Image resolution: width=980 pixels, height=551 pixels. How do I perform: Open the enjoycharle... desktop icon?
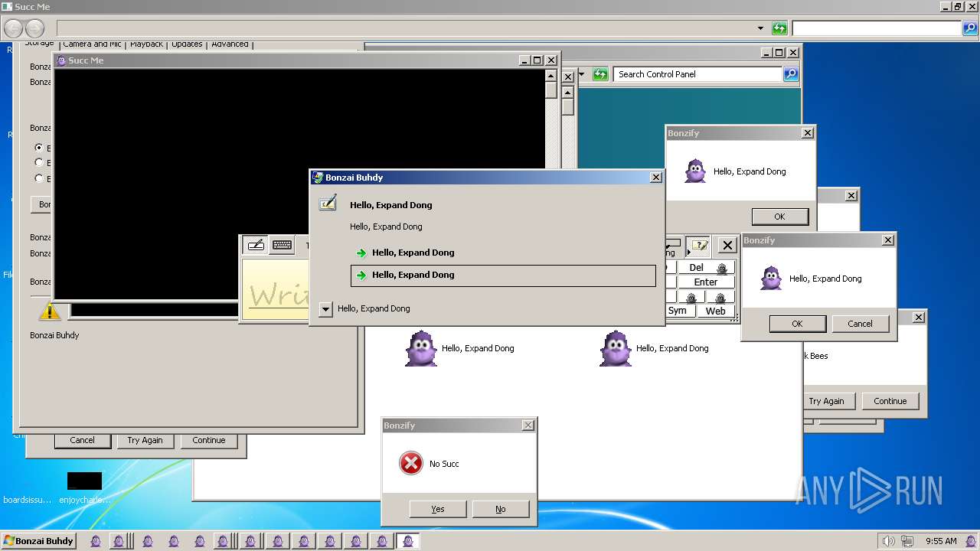[84, 487]
